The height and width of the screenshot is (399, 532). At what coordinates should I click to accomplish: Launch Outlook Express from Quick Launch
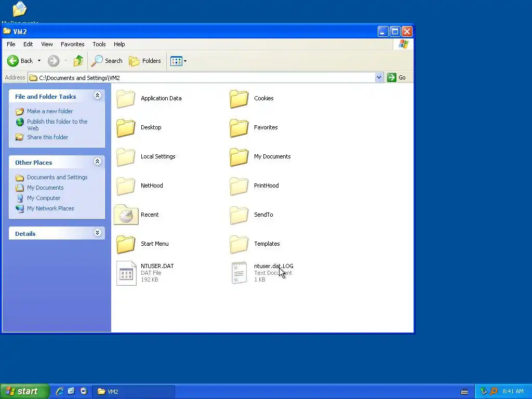click(71, 391)
